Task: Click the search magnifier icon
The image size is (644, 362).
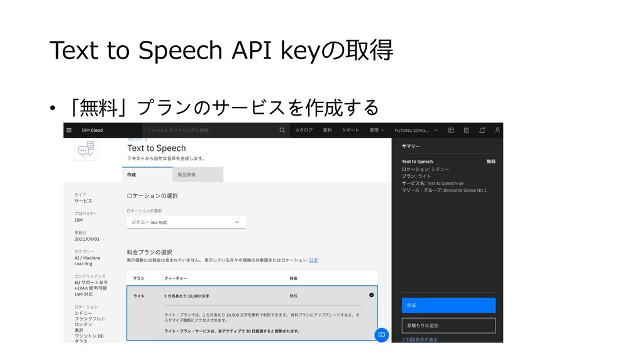Action: 282,130
